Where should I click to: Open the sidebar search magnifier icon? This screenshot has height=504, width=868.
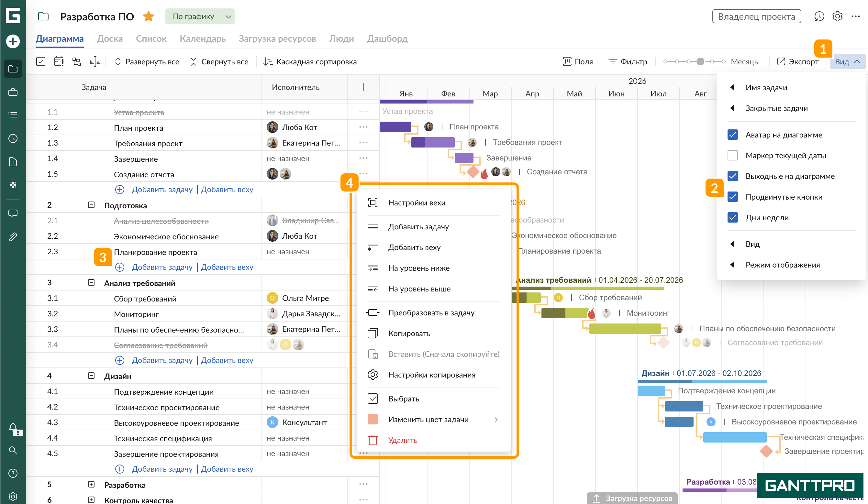[13, 450]
